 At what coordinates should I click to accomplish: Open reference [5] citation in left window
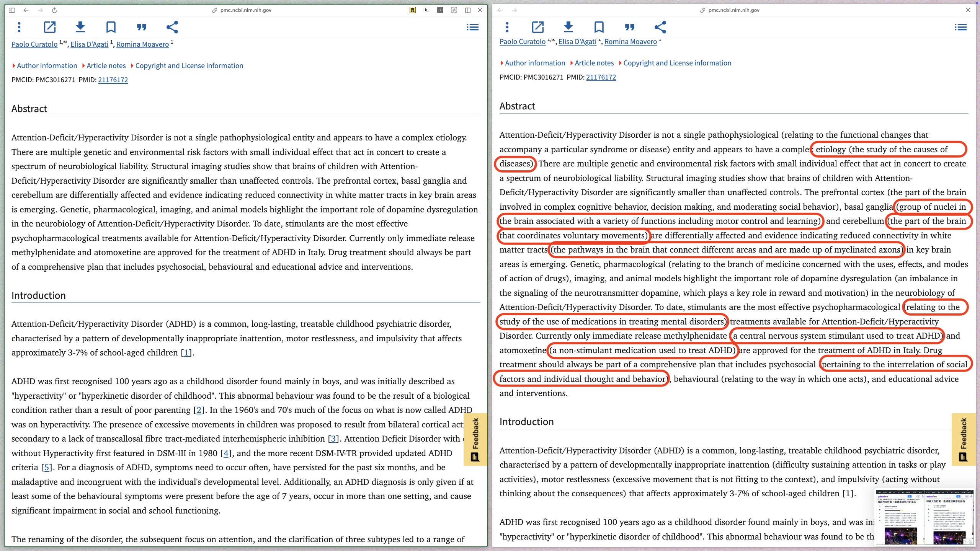tap(47, 468)
